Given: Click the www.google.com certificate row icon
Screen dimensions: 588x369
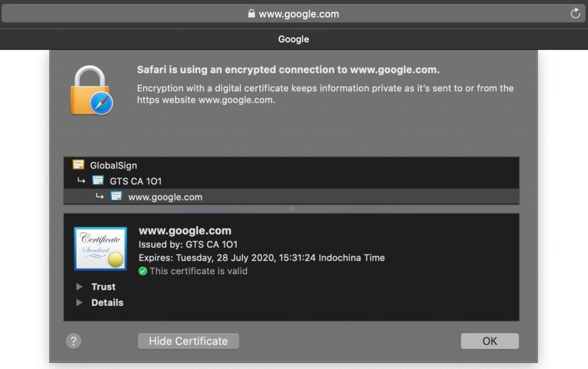Looking at the screenshot, I should [x=116, y=197].
